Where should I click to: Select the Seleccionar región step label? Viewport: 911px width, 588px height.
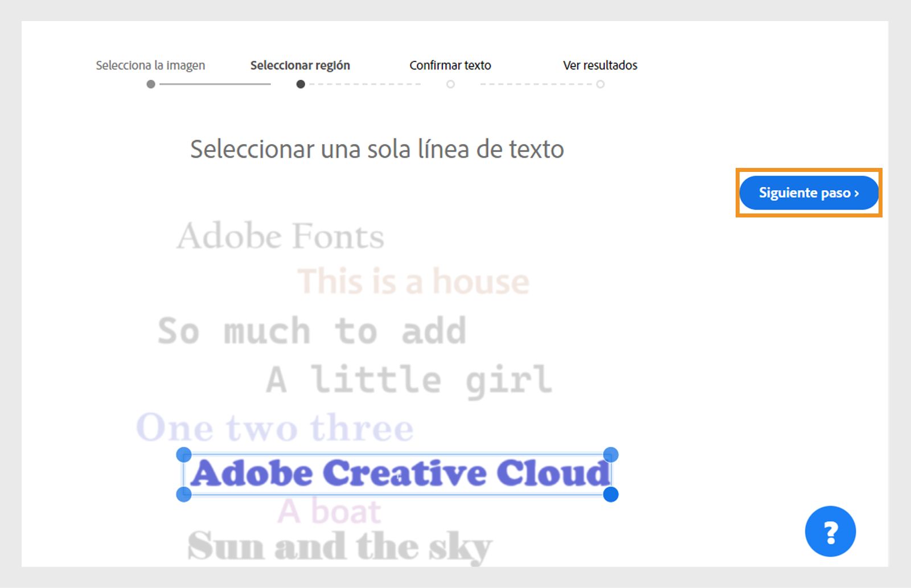(x=300, y=65)
